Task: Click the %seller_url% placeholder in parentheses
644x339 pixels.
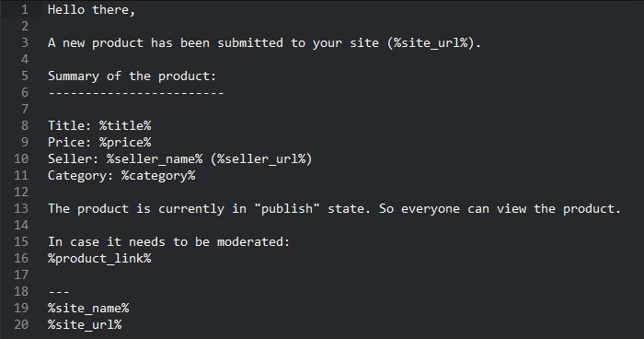Action: pyautogui.click(x=261, y=158)
